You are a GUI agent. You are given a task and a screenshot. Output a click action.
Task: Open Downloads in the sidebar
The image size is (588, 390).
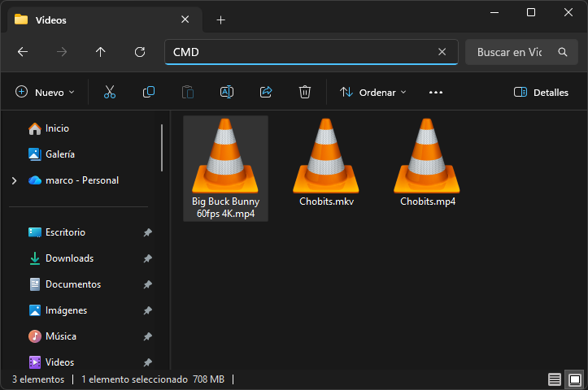click(x=61, y=258)
